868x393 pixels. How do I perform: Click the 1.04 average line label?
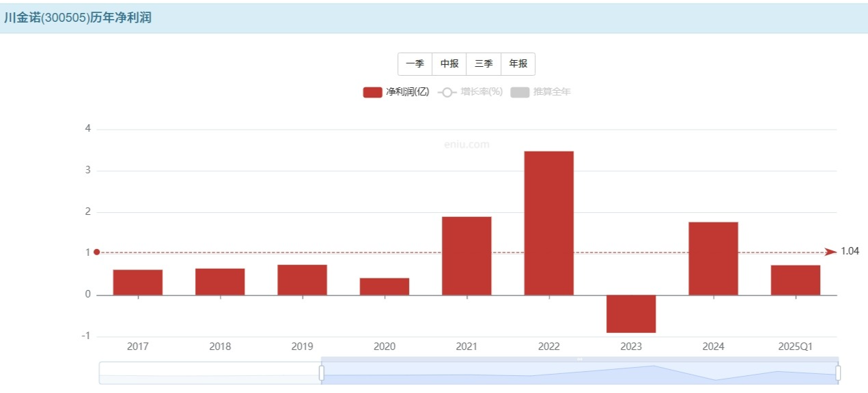850,251
